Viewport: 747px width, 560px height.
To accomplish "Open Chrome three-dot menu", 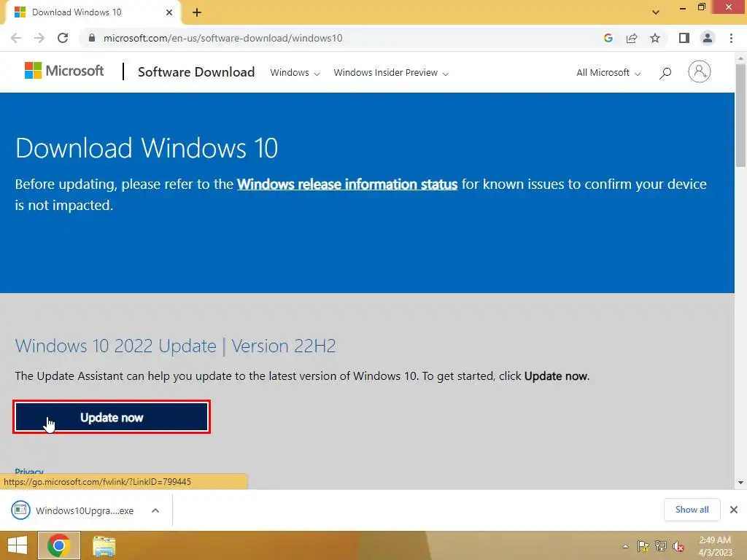I will tap(731, 38).
